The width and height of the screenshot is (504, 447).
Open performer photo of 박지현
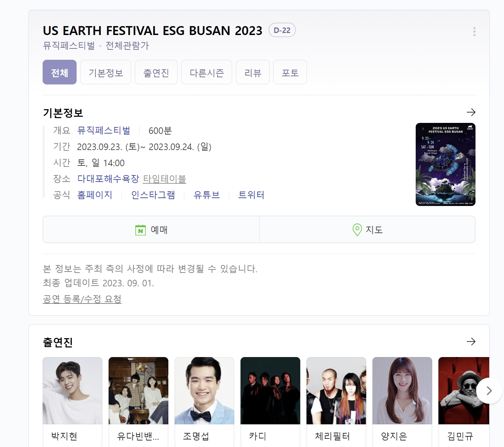[x=72, y=391]
